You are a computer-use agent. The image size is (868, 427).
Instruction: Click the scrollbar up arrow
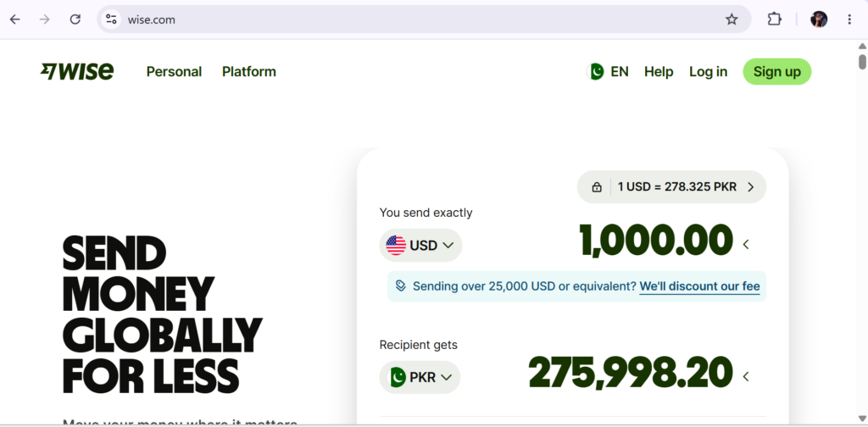pos(862,46)
